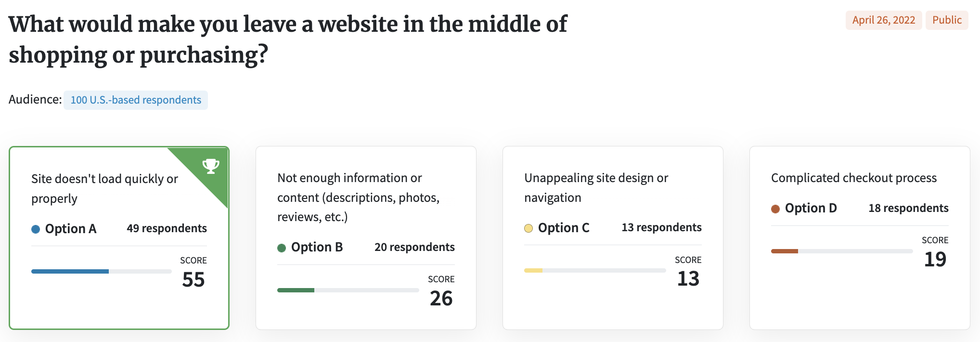Viewport: 980px width, 342px height.
Task: Click the green Option B dot
Action: click(282, 248)
